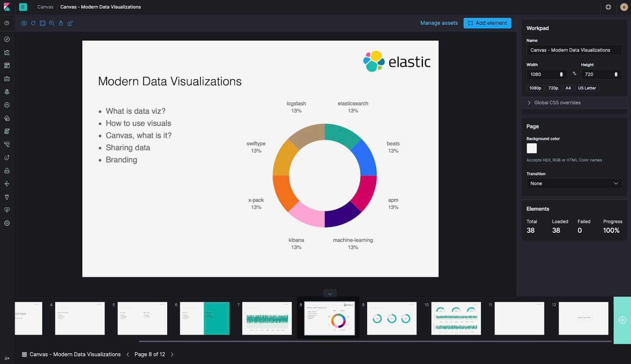Viewport: 631px width, 364px height.
Task: Toggle the edit lock on the workpad
Action: pos(70,23)
